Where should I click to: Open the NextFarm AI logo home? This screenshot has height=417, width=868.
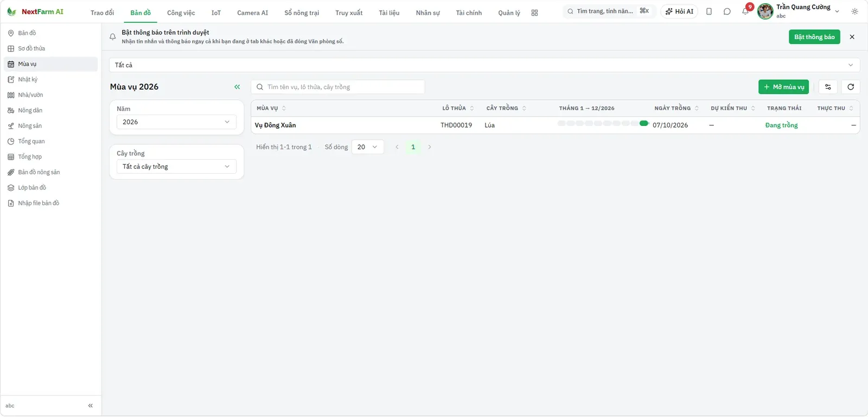point(35,11)
